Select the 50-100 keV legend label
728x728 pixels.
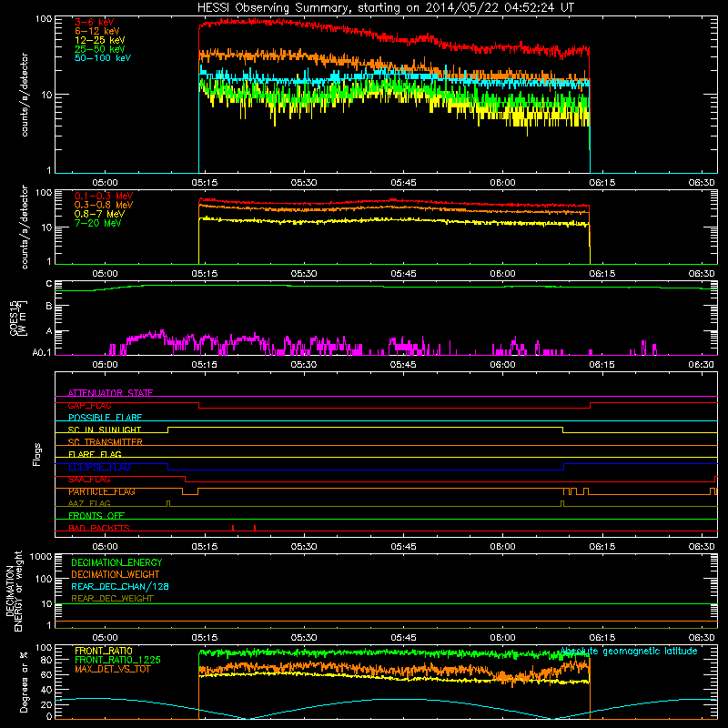103,58
